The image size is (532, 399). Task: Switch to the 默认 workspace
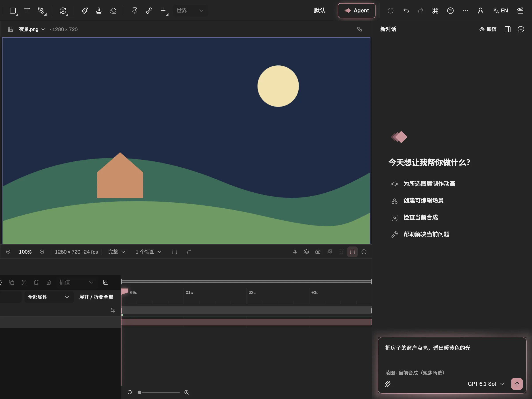pyautogui.click(x=320, y=11)
